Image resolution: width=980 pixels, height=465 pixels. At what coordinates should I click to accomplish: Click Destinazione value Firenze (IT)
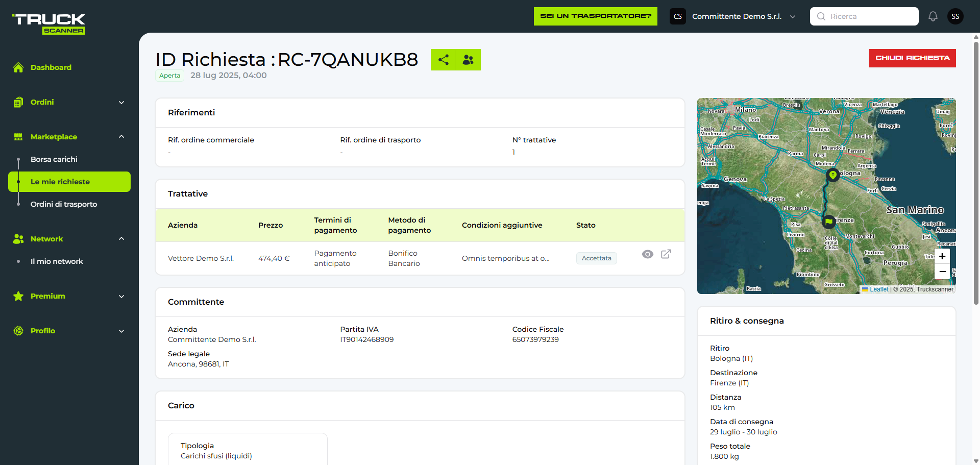coord(729,383)
